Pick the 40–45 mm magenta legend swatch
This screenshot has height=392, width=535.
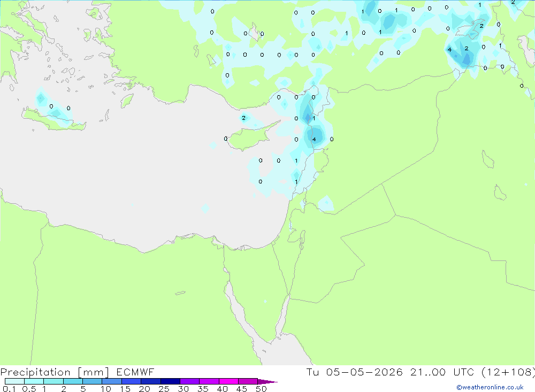[x=228, y=381]
